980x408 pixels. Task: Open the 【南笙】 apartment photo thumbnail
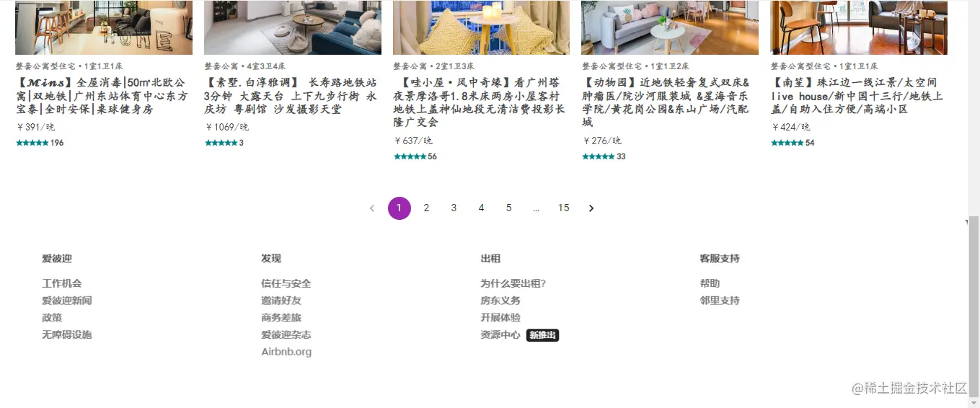click(859, 27)
